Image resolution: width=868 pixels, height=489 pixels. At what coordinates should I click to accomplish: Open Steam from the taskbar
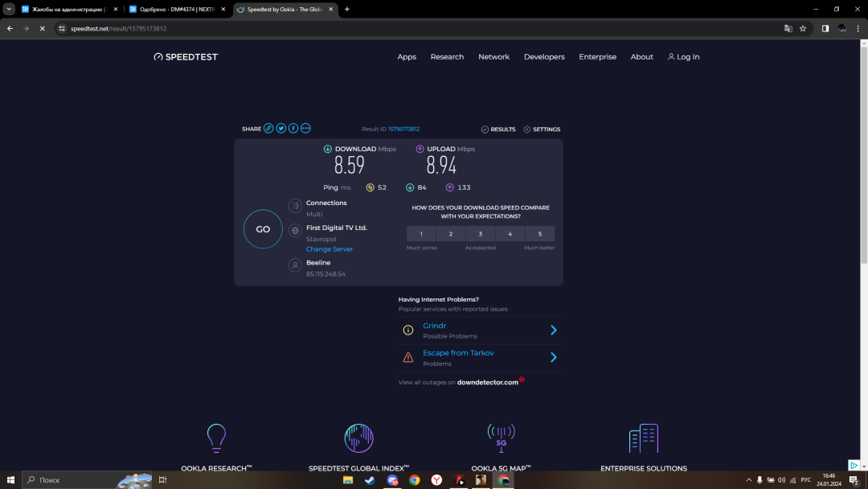tap(370, 480)
